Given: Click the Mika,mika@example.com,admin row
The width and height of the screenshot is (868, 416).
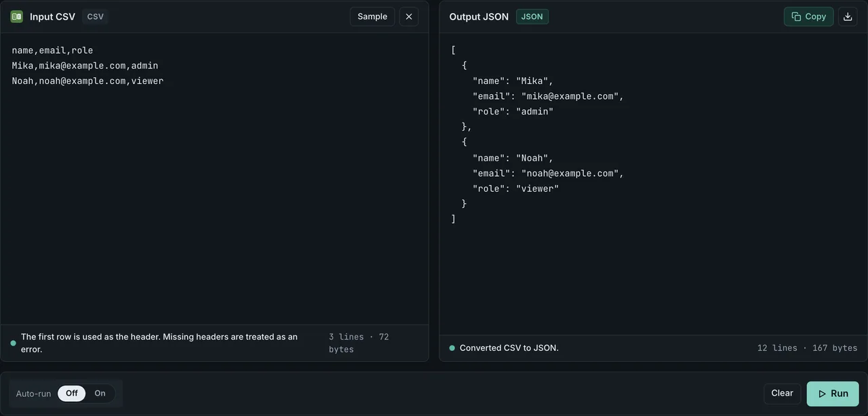Looking at the screenshot, I should [x=85, y=66].
